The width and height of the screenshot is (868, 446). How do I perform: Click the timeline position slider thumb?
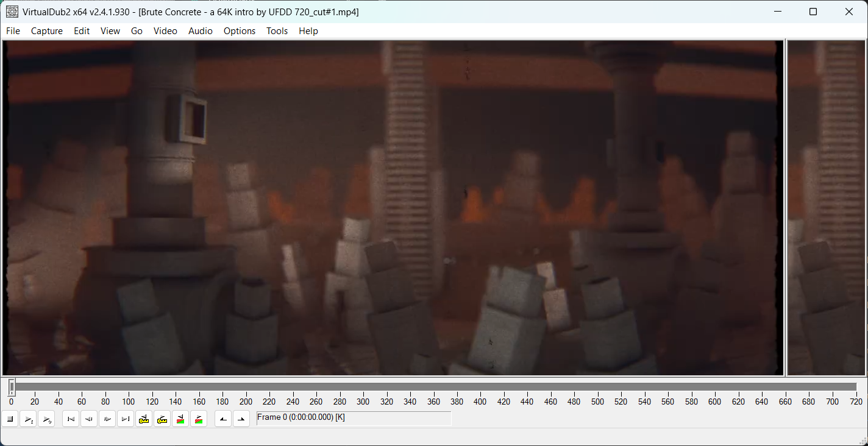pos(12,387)
